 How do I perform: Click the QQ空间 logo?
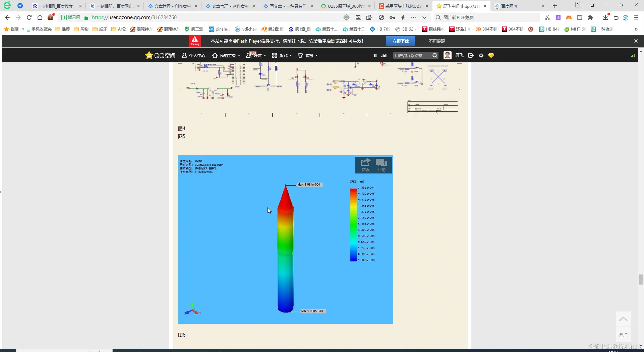click(160, 55)
